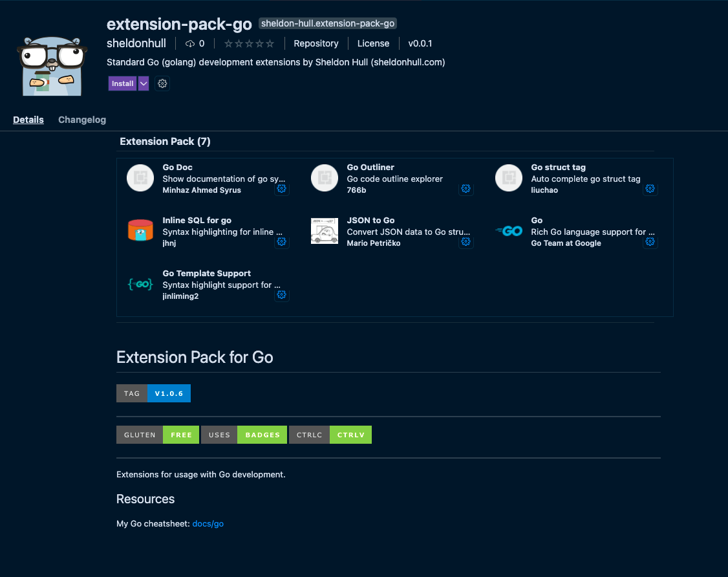
Task: Open the Repository link
Action: pos(316,43)
